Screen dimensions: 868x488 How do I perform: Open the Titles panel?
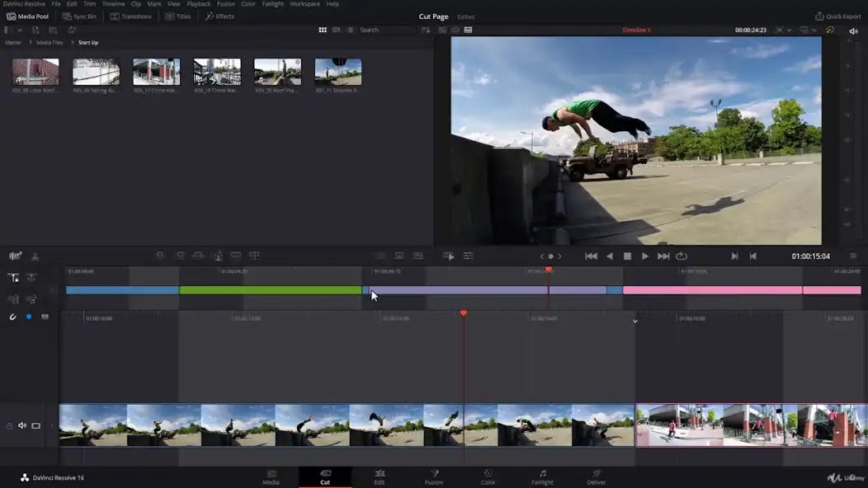point(181,16)
